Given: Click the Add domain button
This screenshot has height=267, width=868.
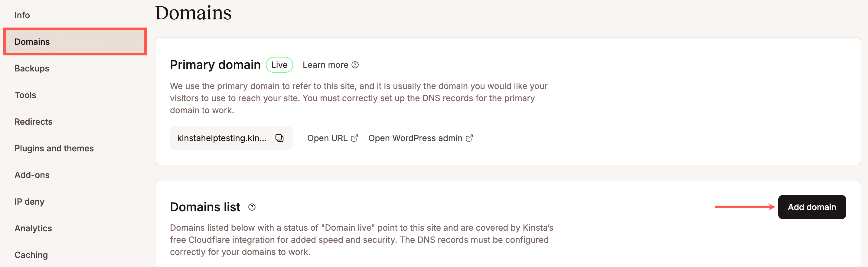Looking at the screenshot, I should tap(811, 207).
